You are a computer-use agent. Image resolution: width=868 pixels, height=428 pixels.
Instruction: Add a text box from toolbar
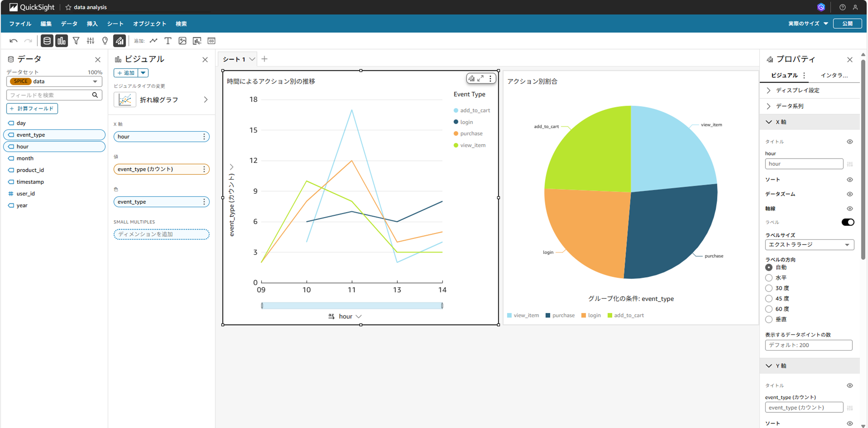[x=168, y=41]
